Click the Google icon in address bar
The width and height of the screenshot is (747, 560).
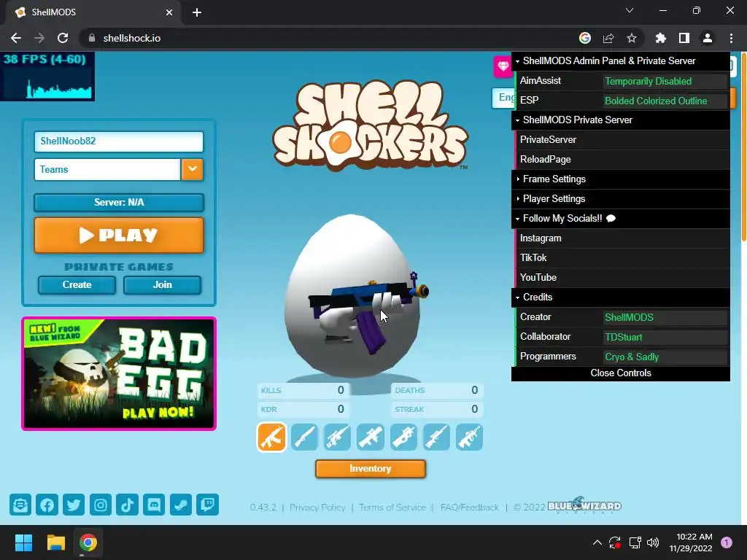click(x=585, y=38)
